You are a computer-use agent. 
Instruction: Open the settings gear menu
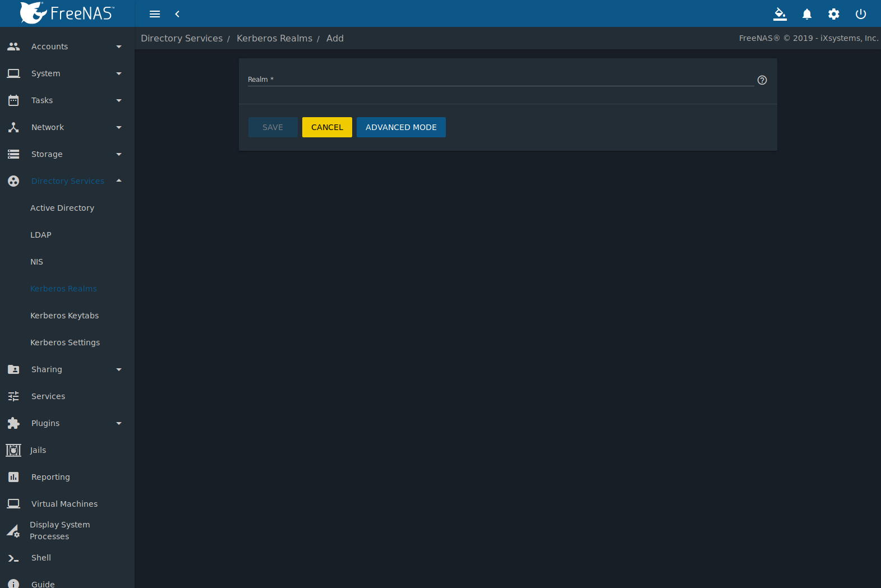[x=834, y=14]
